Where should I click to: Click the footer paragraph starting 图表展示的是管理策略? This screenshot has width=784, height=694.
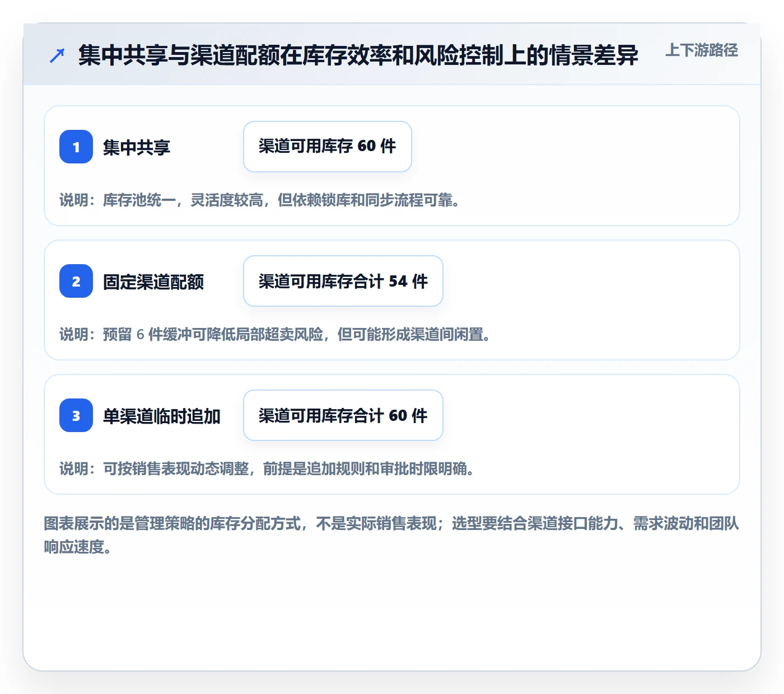391,535
